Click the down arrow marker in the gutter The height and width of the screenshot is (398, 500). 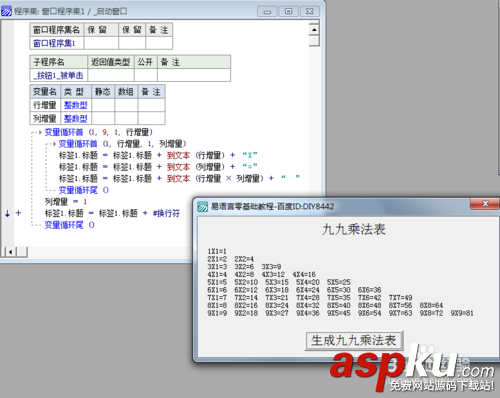click(7, 214)
